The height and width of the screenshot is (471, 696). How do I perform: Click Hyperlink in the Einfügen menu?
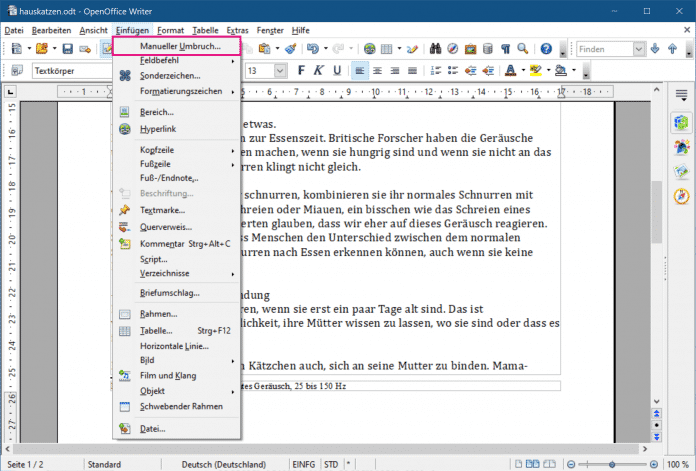160,129
